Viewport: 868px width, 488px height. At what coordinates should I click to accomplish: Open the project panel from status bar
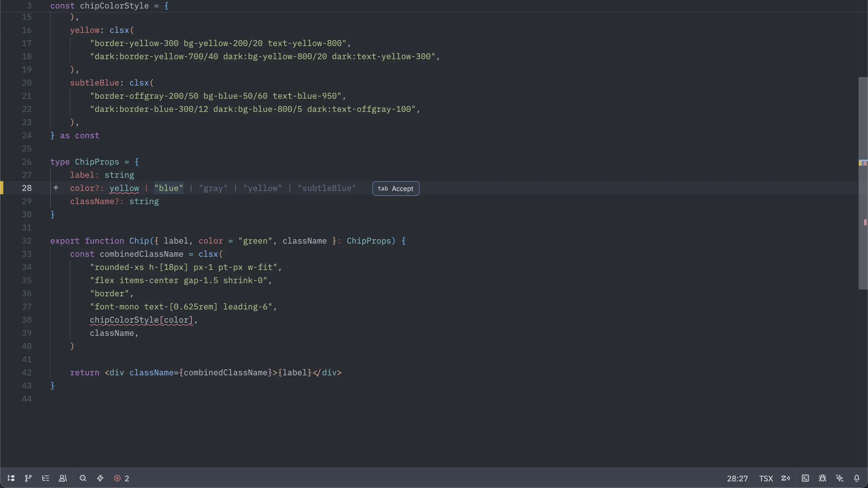(11, 478)
